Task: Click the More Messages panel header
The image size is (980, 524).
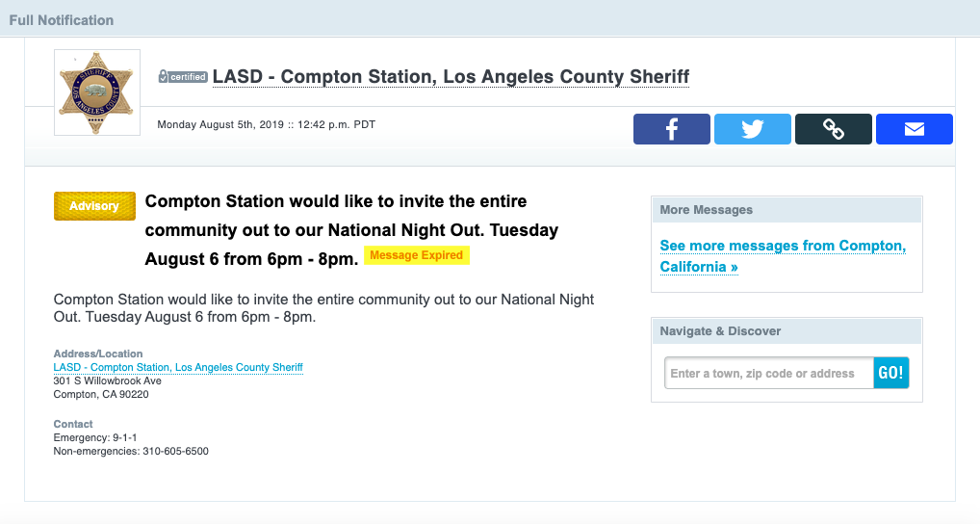Action: 707,210
